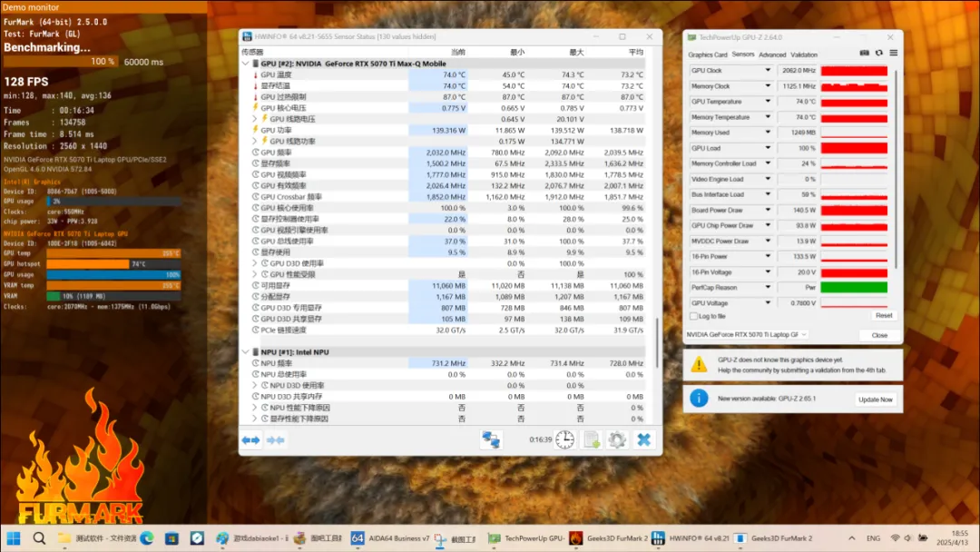Open Memory Used sensor dropdown

coord(768,133)
